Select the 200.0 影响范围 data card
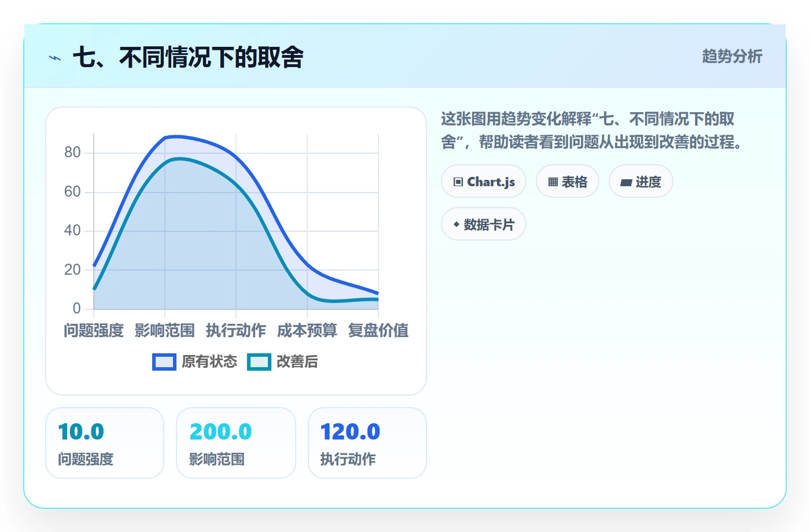The width and height of the screenshot is (810, 532). tap(236, 444)
